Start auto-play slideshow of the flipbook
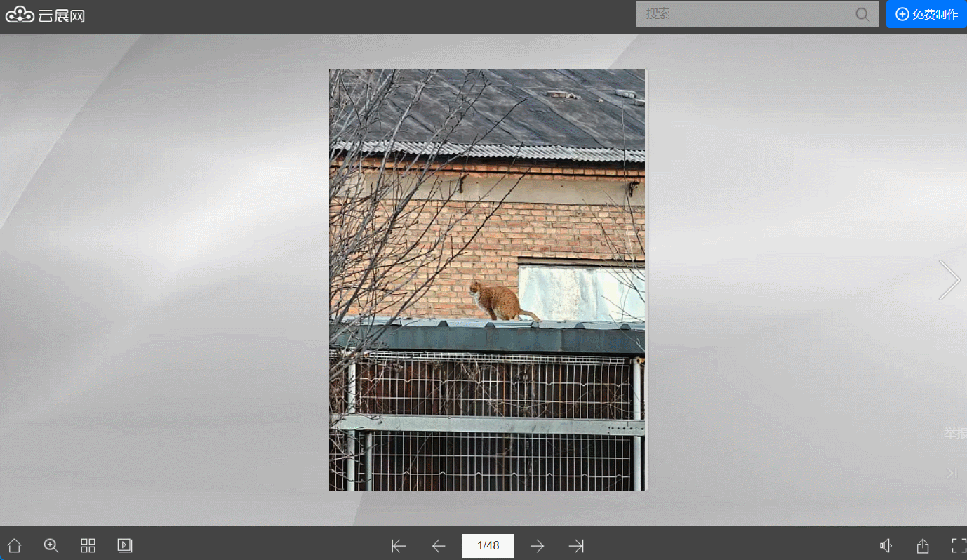Screen dimensions: 967x560 pos(125,546)
